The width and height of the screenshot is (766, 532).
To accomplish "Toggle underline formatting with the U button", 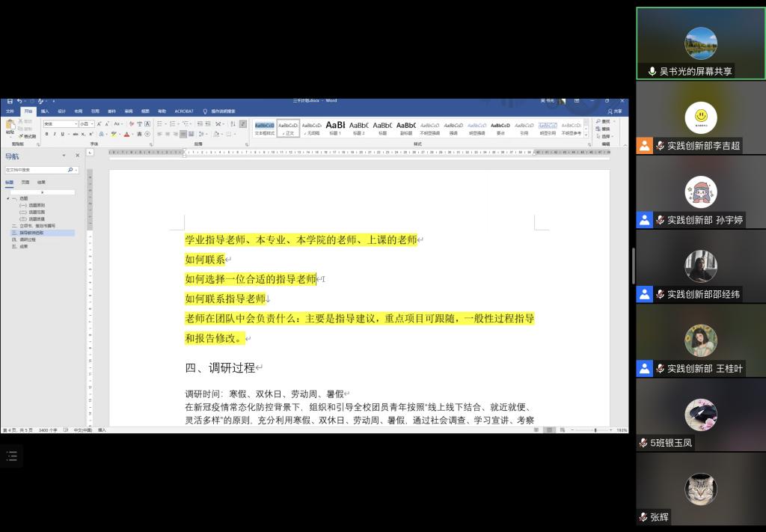I will click(x=63, y=134).
